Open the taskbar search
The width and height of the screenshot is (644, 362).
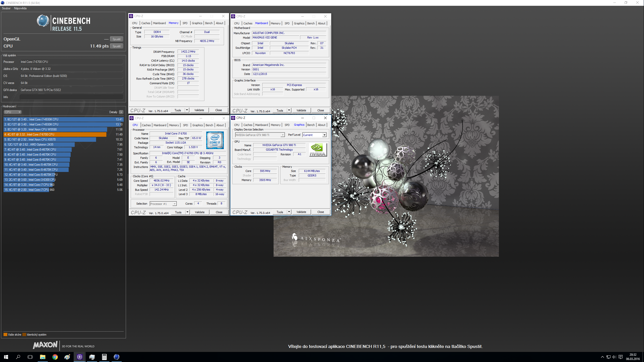click(18, 357)
